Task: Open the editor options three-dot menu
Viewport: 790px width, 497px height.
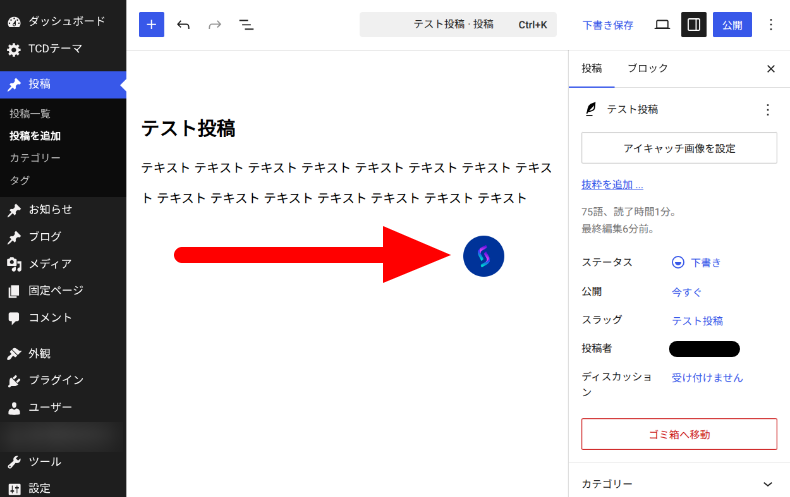Action: coord(770,25)
